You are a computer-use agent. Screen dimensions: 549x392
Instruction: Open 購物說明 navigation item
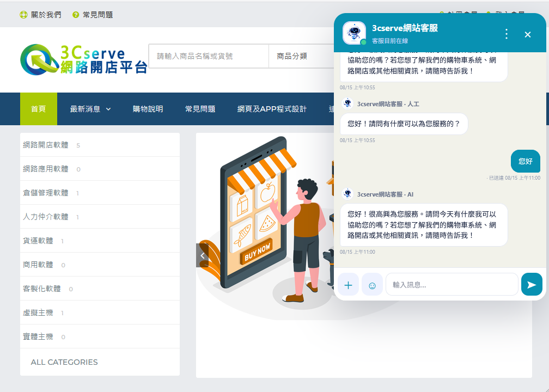pyautogui.click(x=148, y=109)
